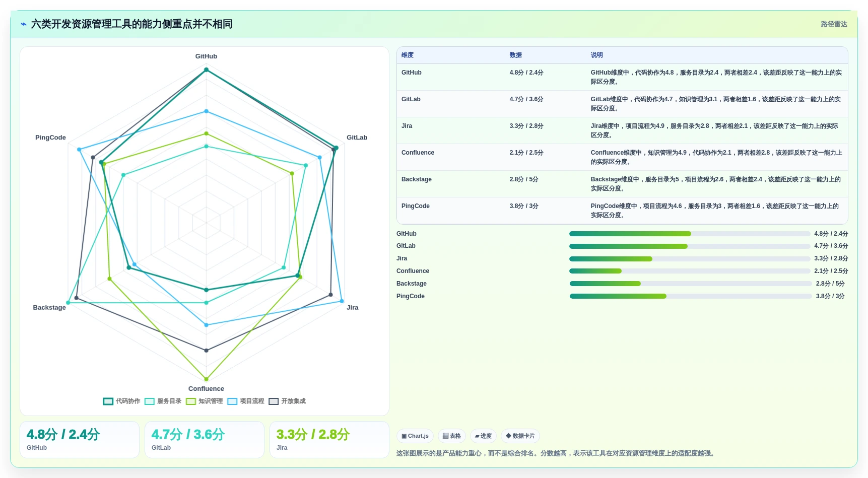
Task: Toggle the 服务目录 legend swatch
Action: [150, 401]
